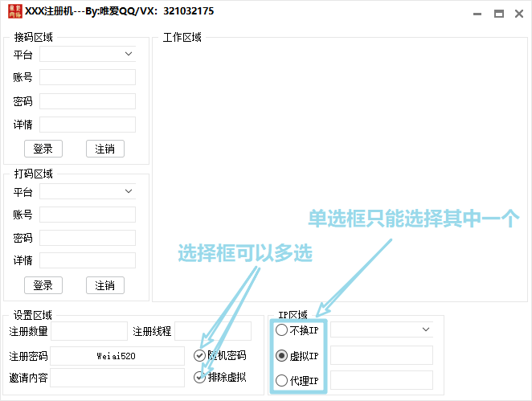This screenshot has width=532, height=401.
Task: Click the 打码区域 账号 input field
Action: [88, 215]
